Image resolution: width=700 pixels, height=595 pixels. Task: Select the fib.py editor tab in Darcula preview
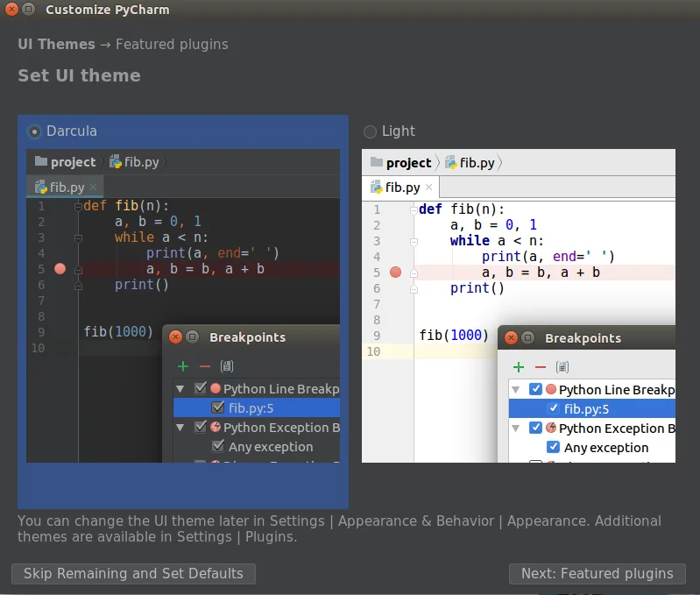point(65,187)
